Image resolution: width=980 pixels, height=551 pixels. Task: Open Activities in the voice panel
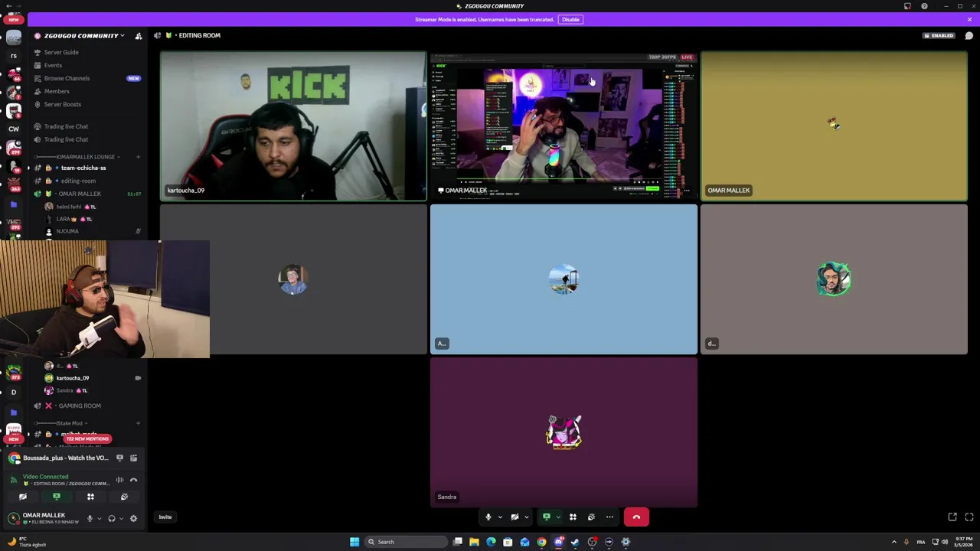point(90,497)
